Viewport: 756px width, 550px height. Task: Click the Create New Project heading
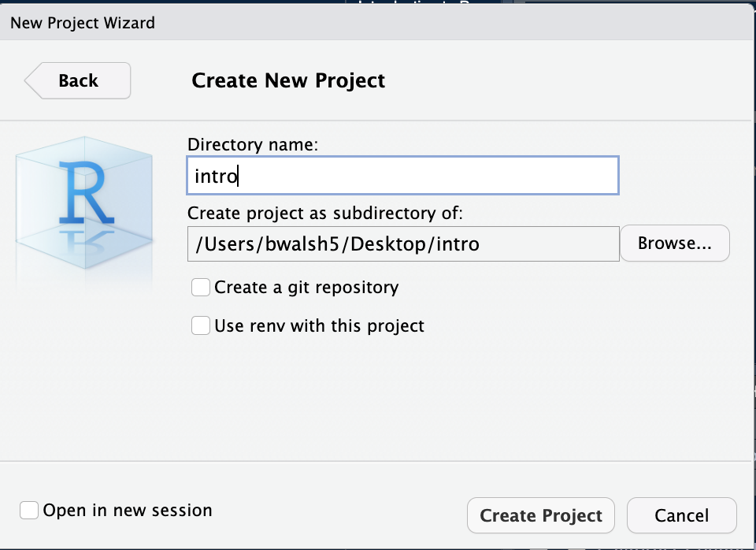click(288, 80)
